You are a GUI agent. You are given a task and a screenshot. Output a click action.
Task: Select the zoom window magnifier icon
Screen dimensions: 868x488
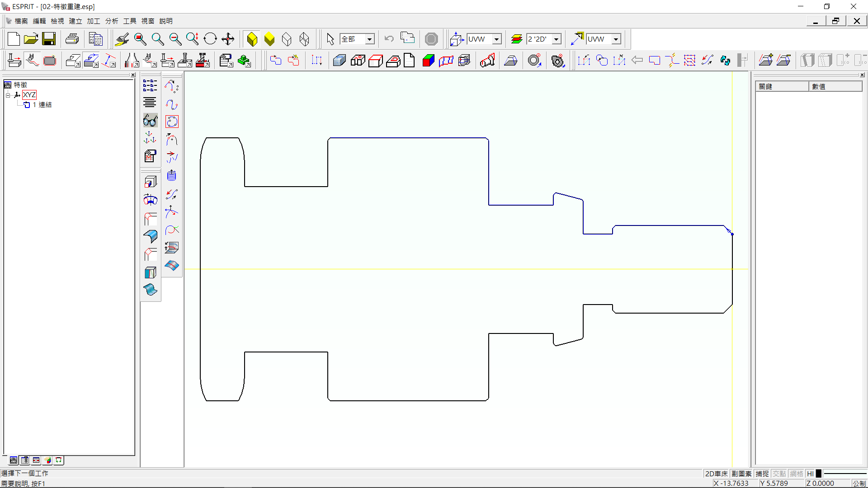[x=140, y=39]
